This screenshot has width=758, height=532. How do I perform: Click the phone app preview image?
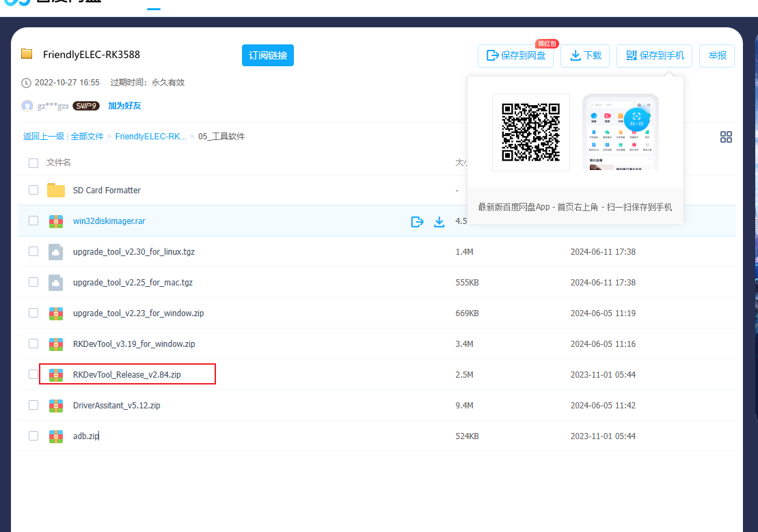click(621, 132)
